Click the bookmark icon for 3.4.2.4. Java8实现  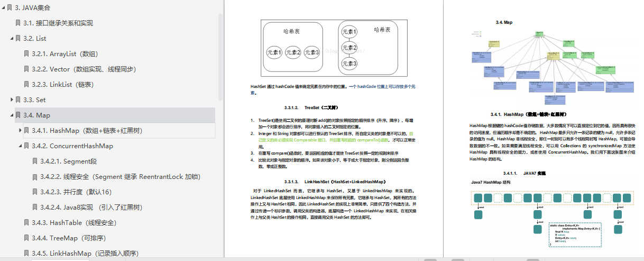[x=35, y=207]
